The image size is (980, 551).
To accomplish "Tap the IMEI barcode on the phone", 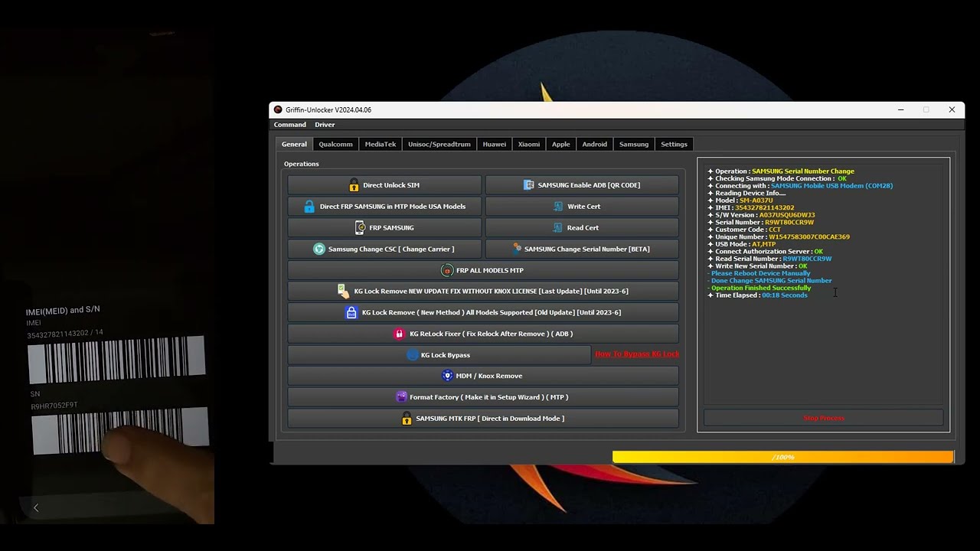I will coord(116,360).
